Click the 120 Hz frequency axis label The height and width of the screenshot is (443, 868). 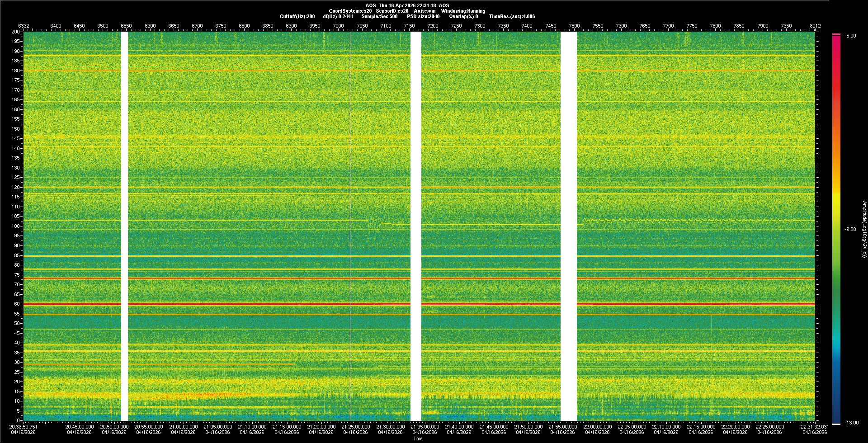coord(16,187)
